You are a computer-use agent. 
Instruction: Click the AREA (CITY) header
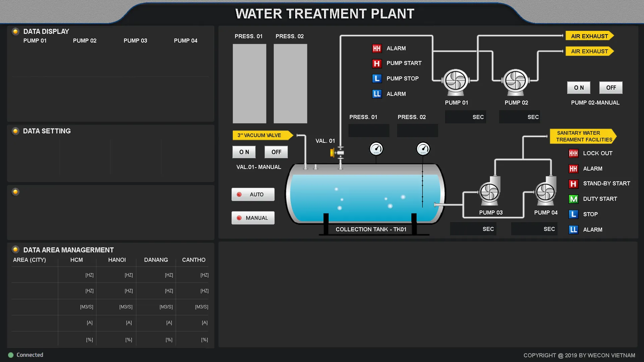[30, 260]
